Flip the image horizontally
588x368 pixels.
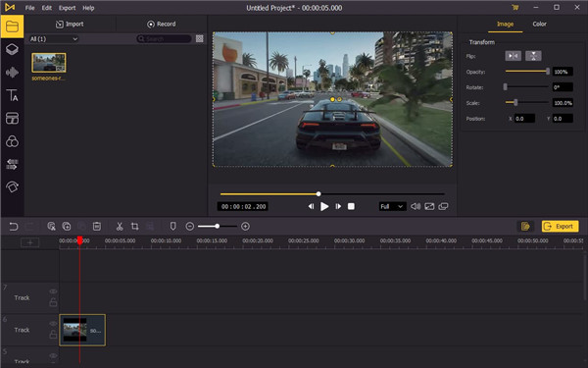513,56
